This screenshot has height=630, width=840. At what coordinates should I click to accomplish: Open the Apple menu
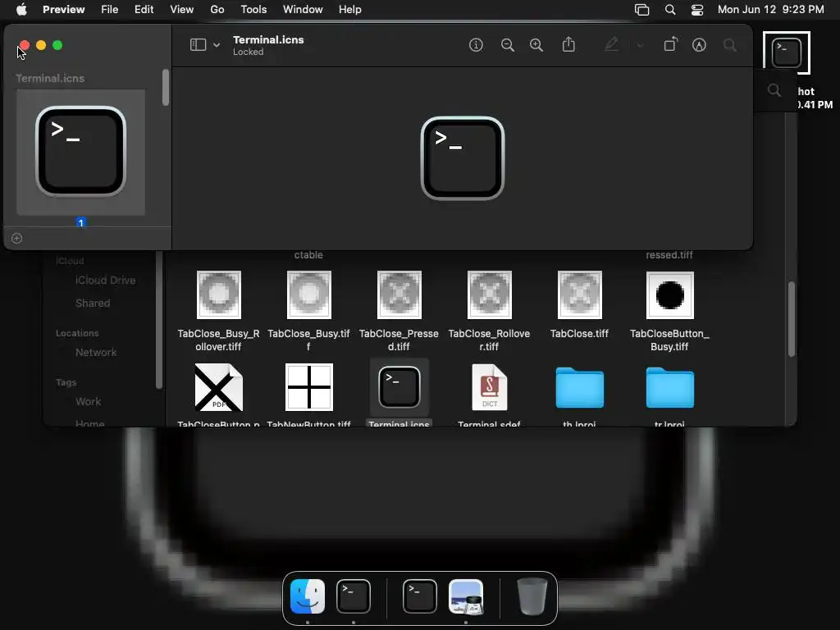[x=21, y=10]
